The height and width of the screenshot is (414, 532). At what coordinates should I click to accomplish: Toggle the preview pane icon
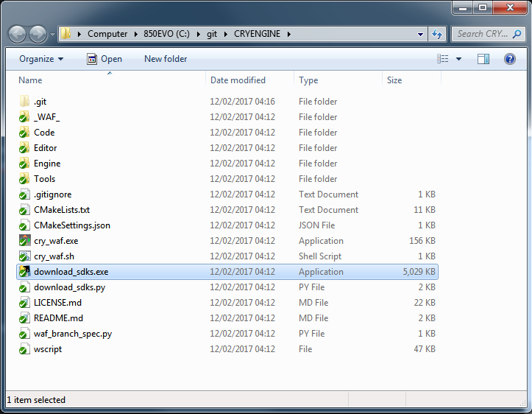coord(483,59)
